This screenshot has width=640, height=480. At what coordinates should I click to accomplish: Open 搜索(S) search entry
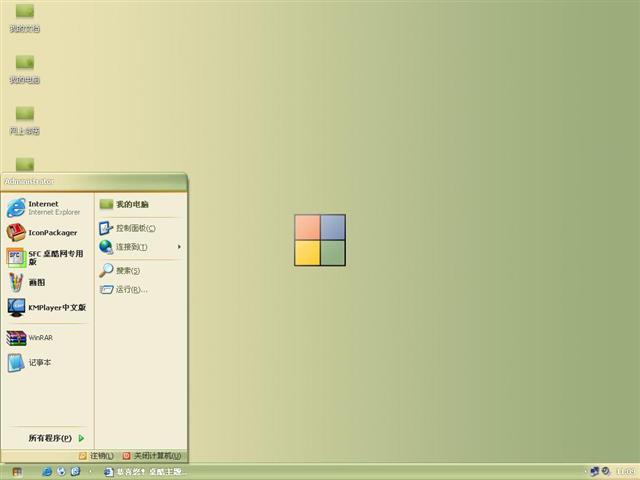(x=140, y=270)
